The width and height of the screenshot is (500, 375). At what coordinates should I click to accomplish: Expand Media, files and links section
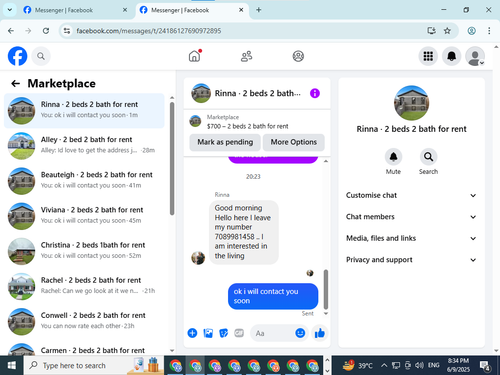pyautogui.click(x=411, y=238)
